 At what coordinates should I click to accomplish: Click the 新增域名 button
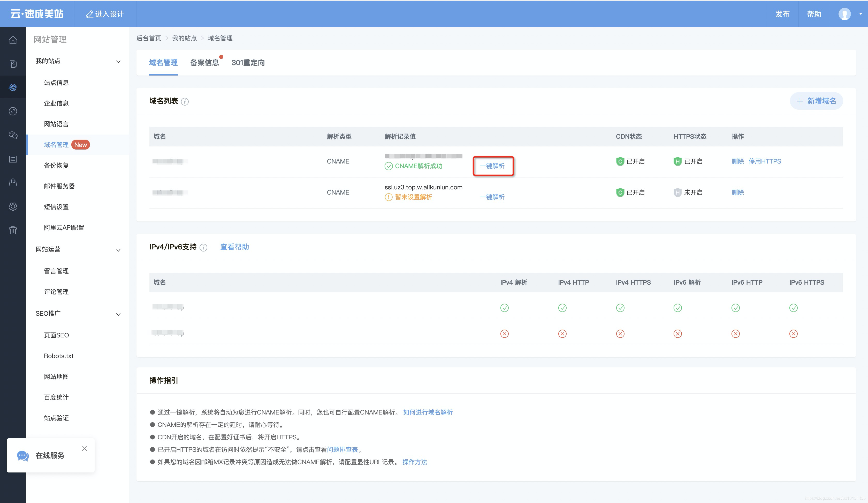(x=816, y=101)
